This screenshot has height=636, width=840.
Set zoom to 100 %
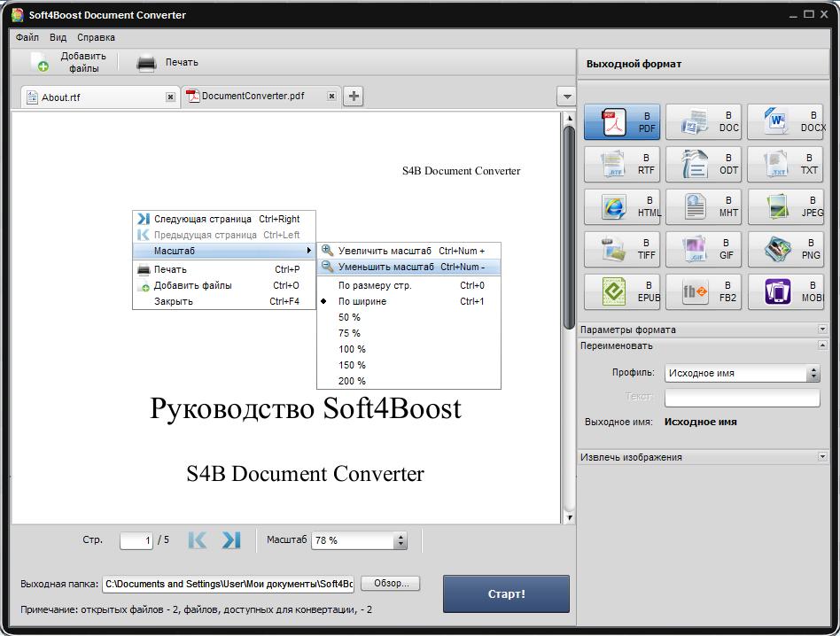[408, 349]
